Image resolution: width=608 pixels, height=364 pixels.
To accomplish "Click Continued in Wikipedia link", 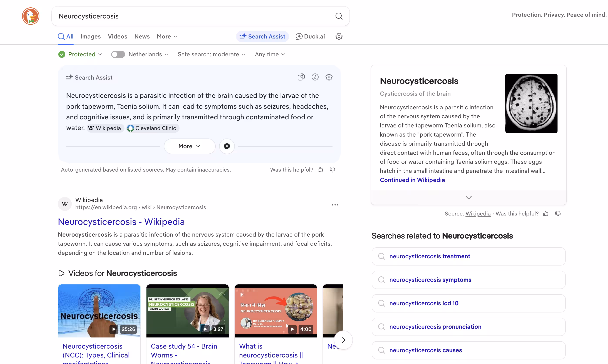I will [x=412, y=180].
